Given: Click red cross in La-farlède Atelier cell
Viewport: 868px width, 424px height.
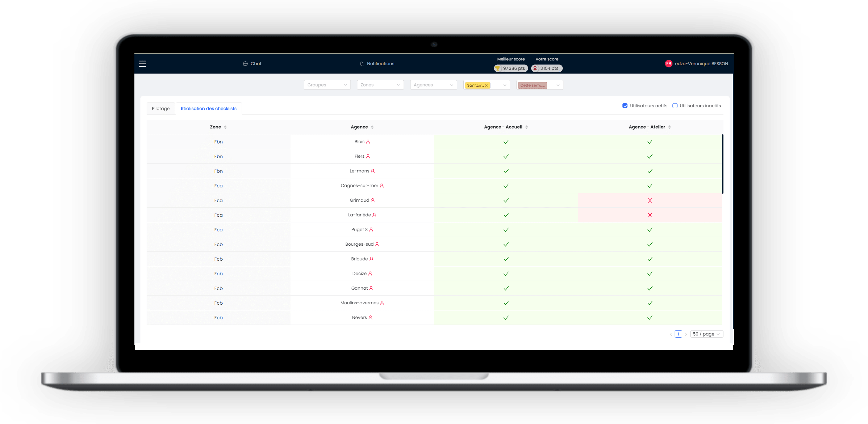Looking at the screenshot, I should pyautogui.click(x=650, y=215).
